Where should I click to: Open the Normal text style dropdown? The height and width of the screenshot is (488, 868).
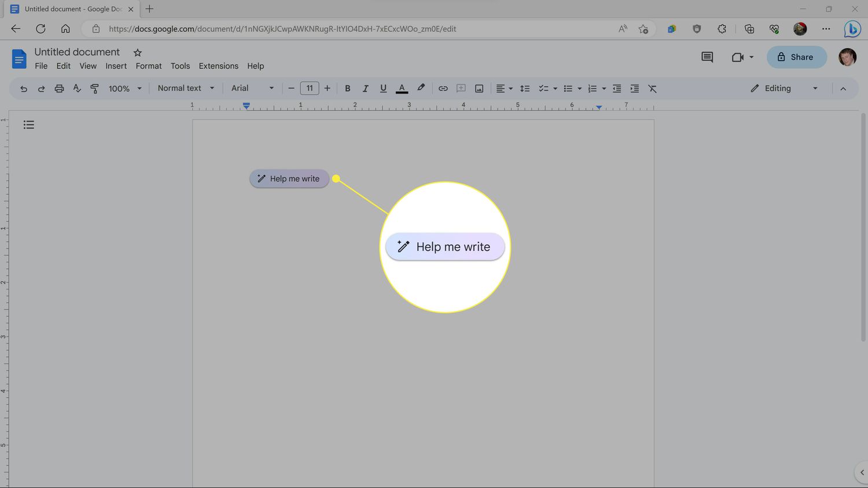click(x=186, y=88)
